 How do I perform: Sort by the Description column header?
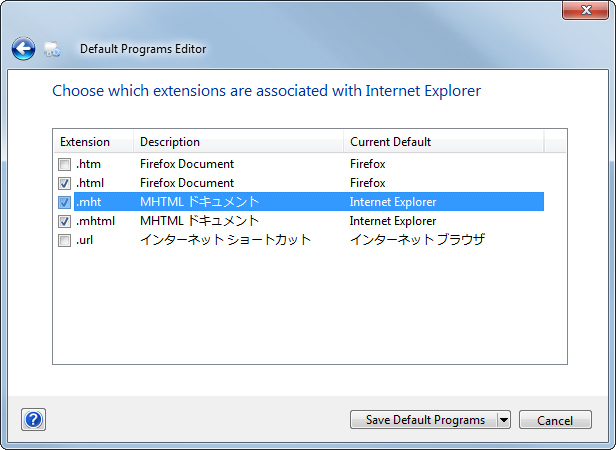239,142
